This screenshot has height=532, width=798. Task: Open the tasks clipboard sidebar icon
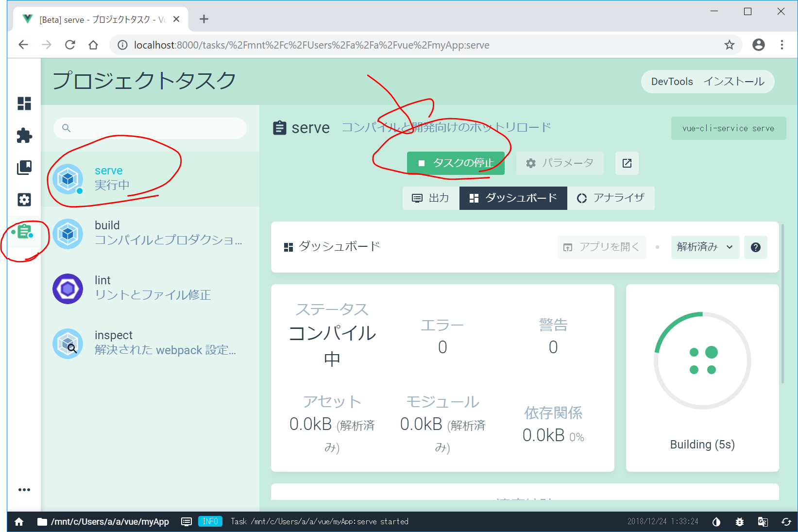point(24,232)
